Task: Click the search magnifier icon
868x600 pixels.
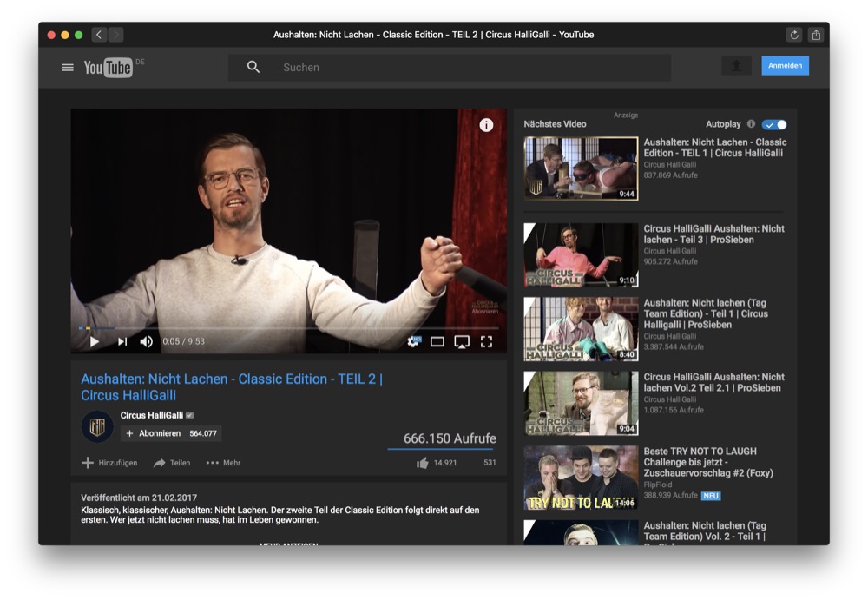Action: 253,67
